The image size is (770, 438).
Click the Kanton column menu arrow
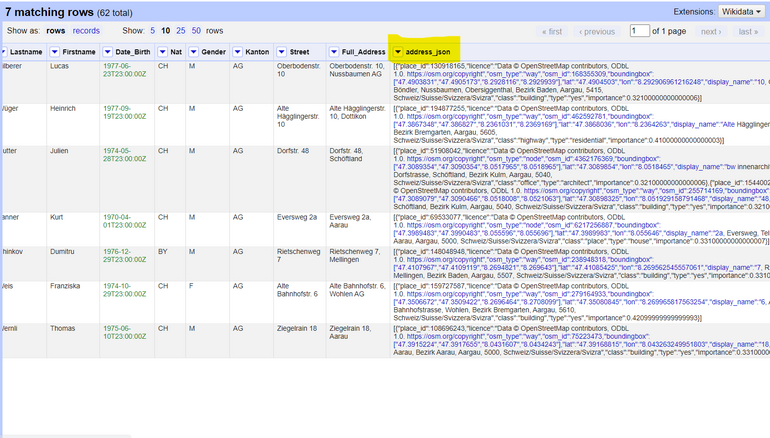point(238,50)
